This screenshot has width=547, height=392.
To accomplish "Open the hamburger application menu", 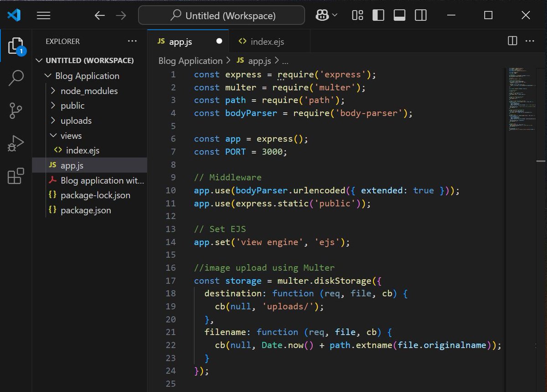I will pyautogui.click(x=43, y=15).
